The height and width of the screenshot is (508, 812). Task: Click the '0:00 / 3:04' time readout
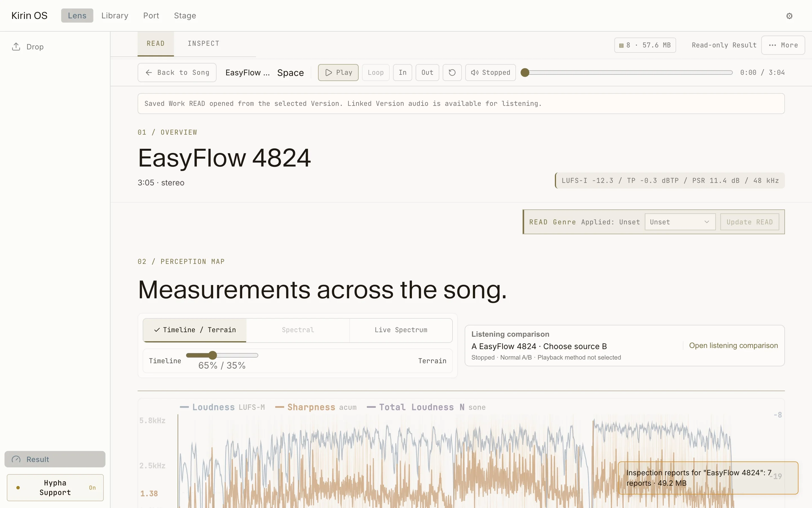[x=762, y=73]
